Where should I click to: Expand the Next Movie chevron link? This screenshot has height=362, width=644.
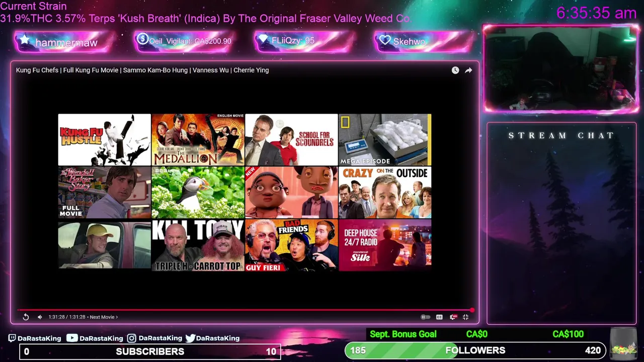(x=104, y=317)
